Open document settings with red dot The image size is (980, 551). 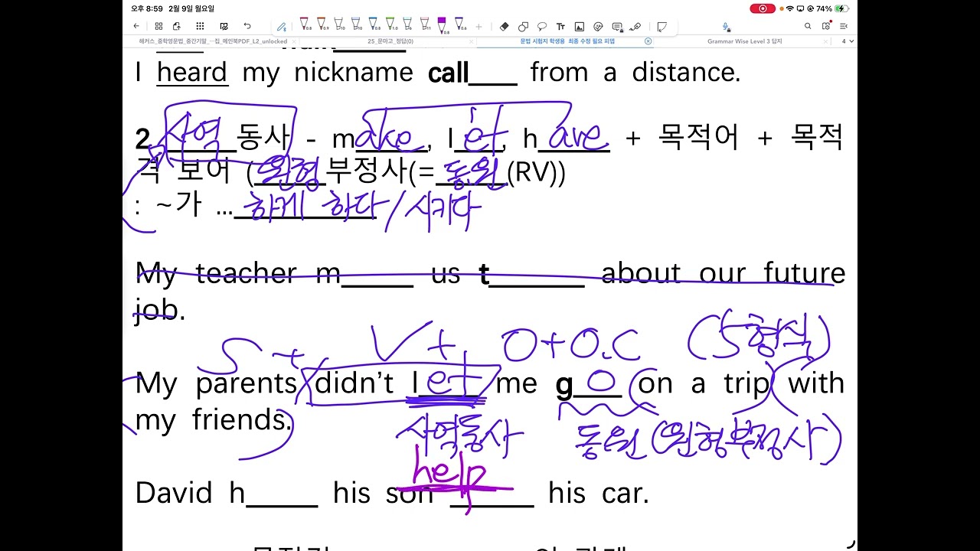[826, 26]
